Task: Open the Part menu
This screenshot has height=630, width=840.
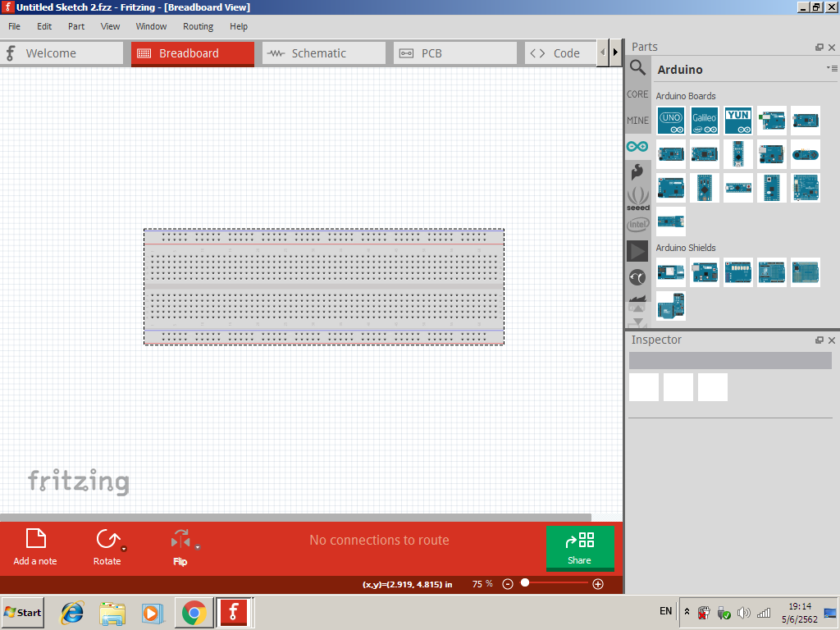Action: coord(76,26)
